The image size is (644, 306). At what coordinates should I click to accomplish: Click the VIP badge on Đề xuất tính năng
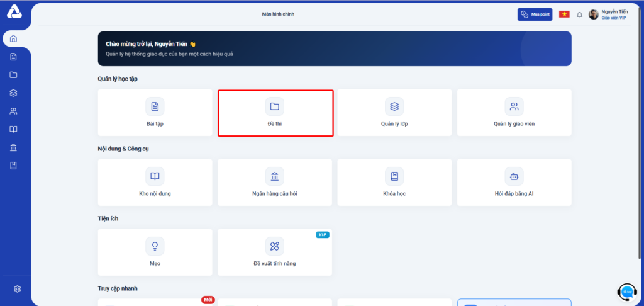click(x=323, y=234)
